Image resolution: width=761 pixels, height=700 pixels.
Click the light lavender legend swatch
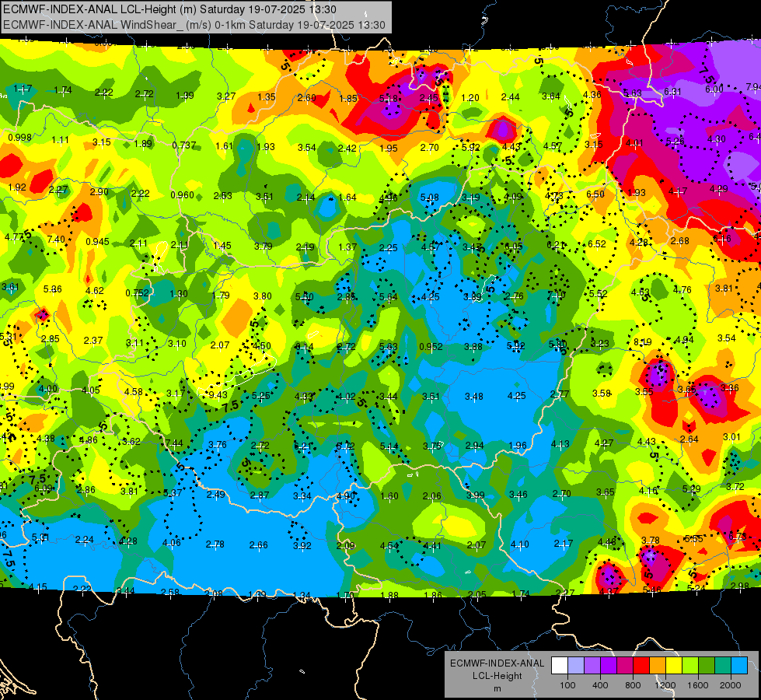(576, 666)
